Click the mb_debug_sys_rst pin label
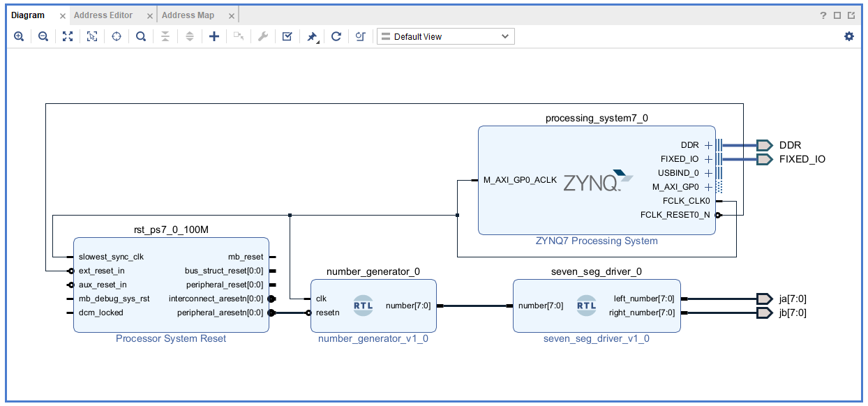 point(114,299)
